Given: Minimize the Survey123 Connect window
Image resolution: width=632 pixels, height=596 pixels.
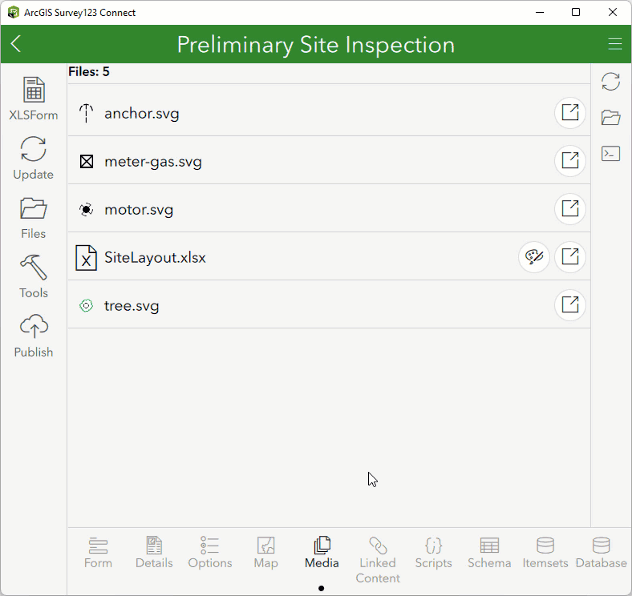Looking at the screenshot, I should (540, 12).
